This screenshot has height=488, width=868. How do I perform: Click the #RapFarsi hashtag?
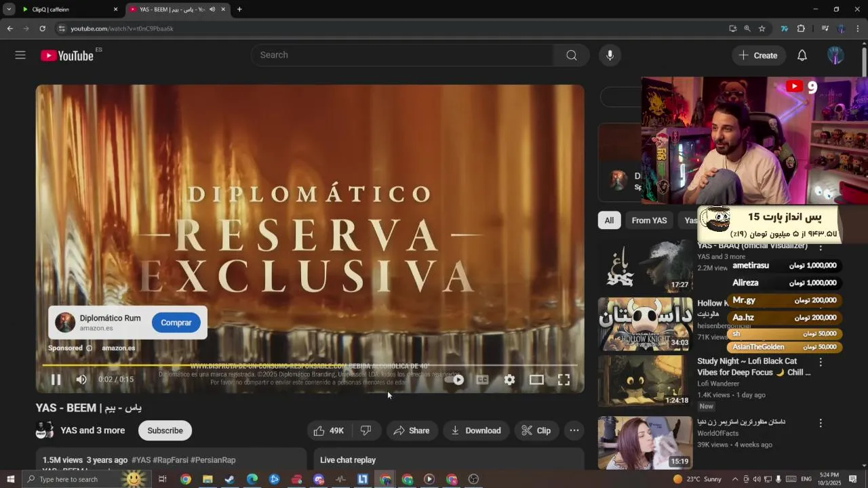click(170, 460)
